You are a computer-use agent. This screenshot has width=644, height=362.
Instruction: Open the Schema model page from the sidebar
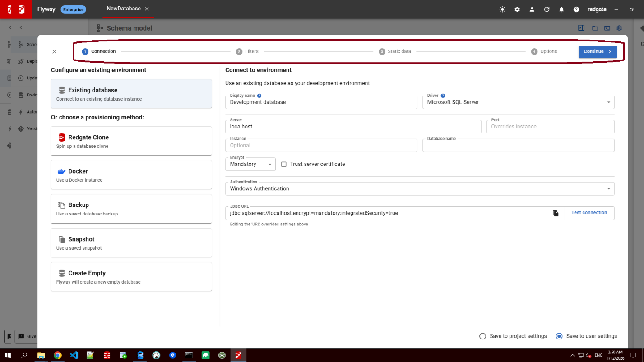click(x=20, y=44)
